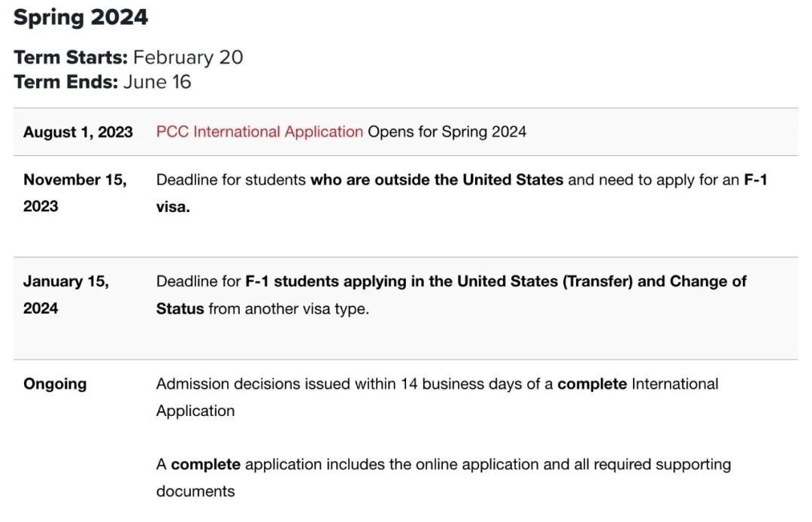Image resolution: width=812 pixels, height=522 pixels.
Task: Click the August 1, 2023 date cell
Action: pyautogui.click(x=78, y=132)
